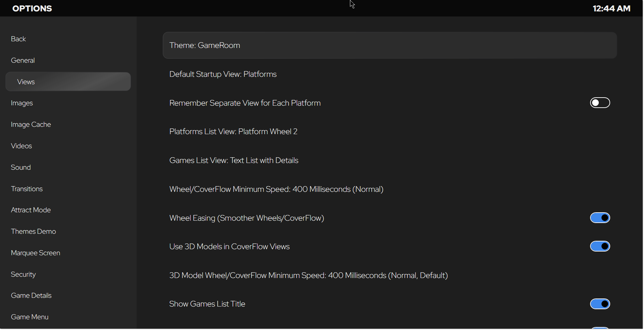Open the Images options section

(x=22, y=103)
